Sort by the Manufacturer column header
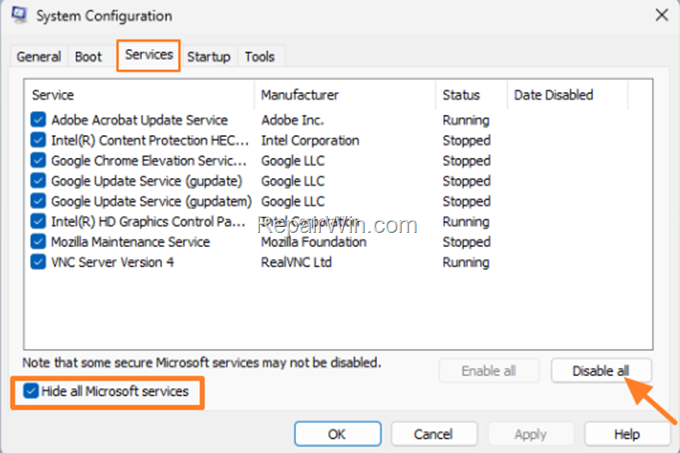The width and height of the screenshot is (680, 453). (x=345, y=95)
